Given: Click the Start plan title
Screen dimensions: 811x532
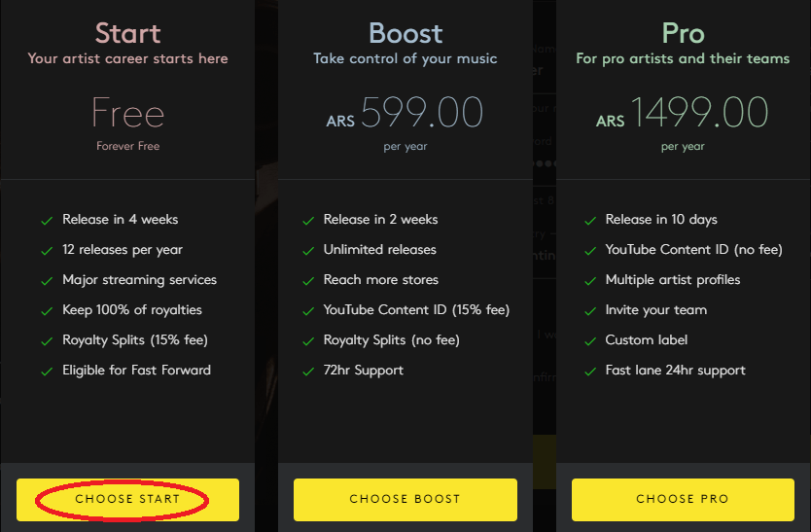Looking at the screenshot, I should pos(127,33).
